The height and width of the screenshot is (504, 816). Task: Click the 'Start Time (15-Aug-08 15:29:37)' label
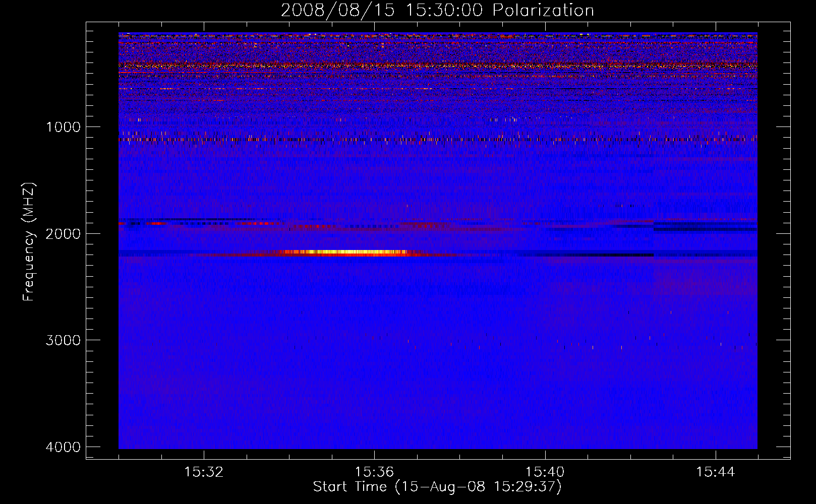pyautogui.click(x=437, y=487)
